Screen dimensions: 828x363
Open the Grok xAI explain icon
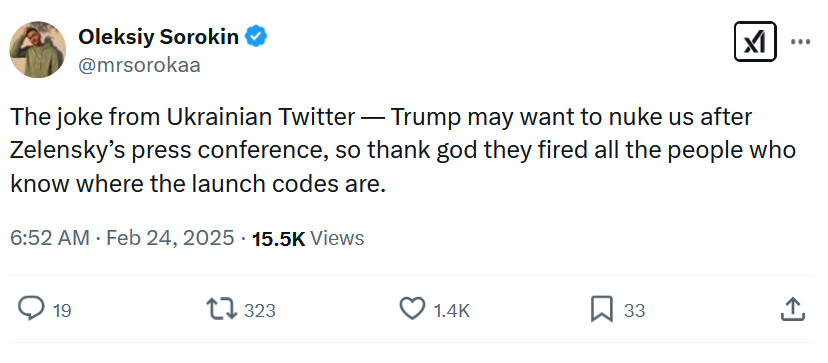pos(755,42)
